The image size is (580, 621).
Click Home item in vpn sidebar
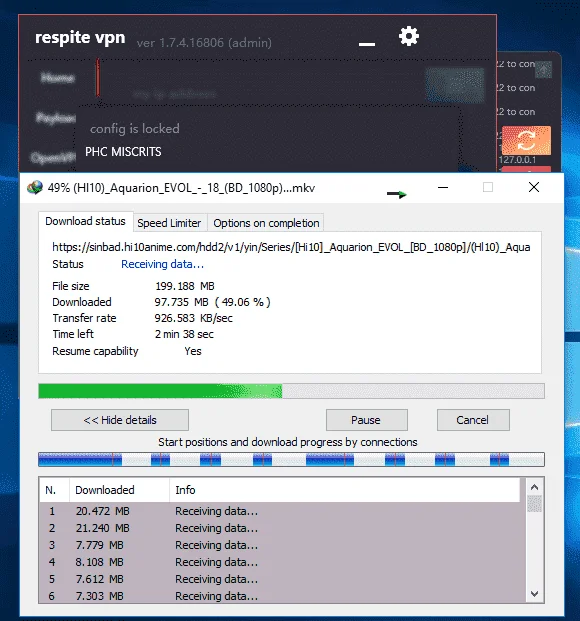[57, 78]
